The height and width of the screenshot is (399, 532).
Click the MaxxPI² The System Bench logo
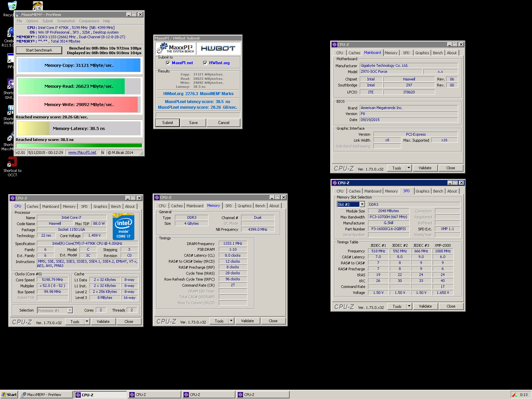(175, 49)
